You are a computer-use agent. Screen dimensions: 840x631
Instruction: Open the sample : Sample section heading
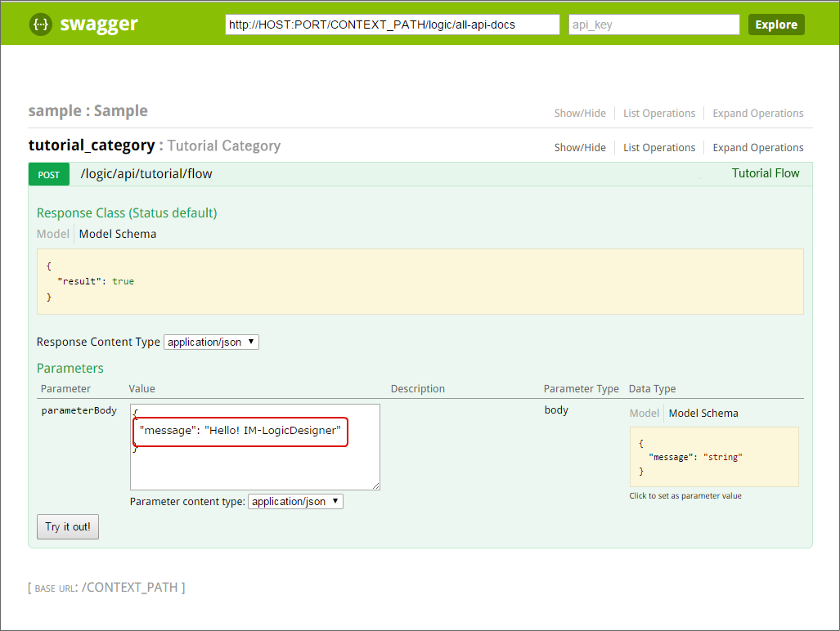88,111
